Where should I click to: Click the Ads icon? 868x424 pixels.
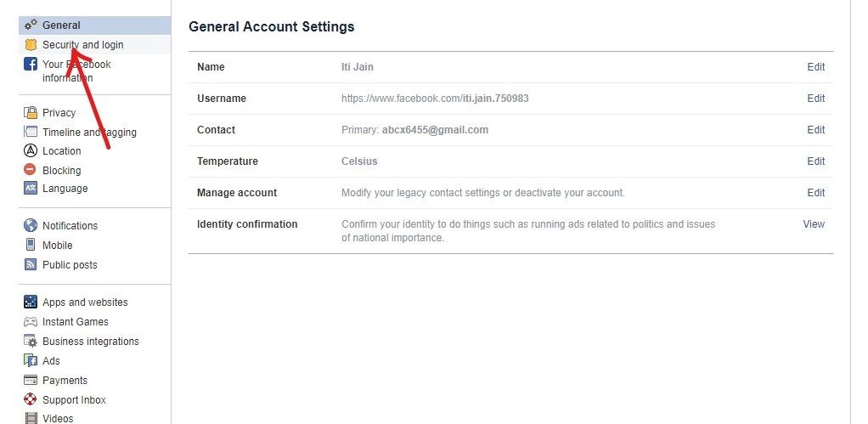(x=31, y=360)
